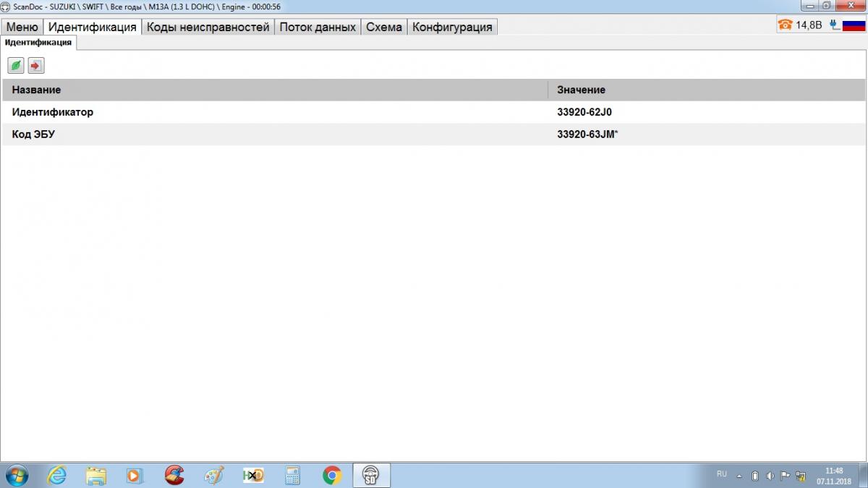Select the Идентификация sub-tab

[38, 43]
